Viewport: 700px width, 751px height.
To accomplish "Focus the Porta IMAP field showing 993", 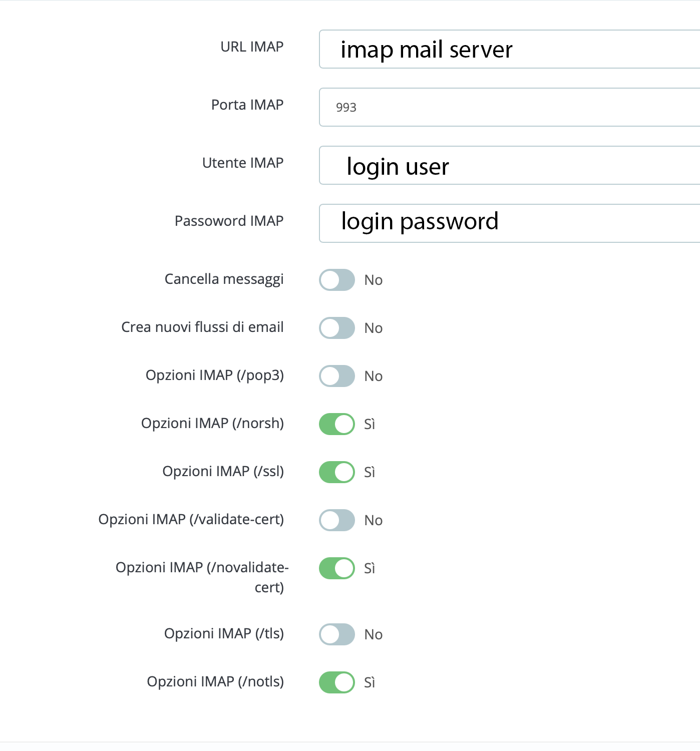I will click(509, 107).
